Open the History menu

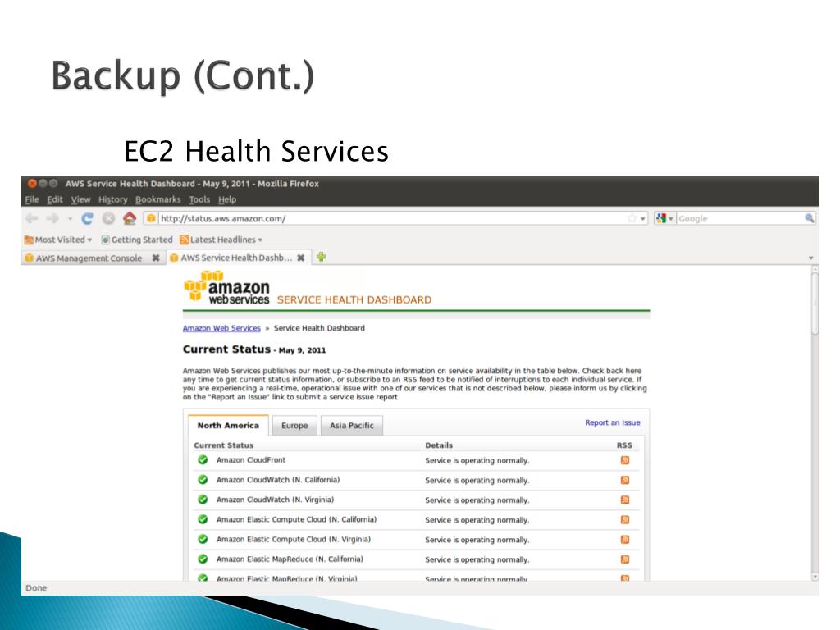(113, 199)
